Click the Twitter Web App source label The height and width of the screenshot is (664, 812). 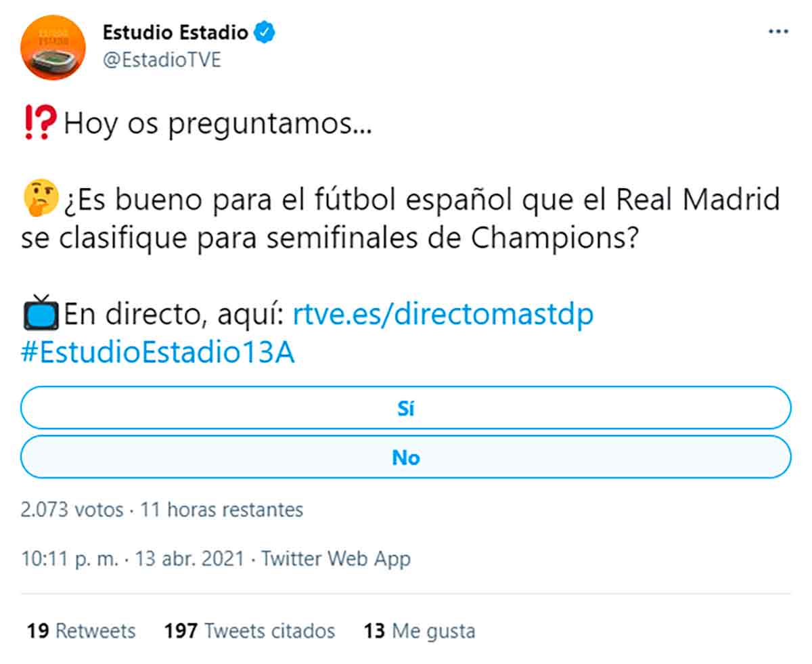[336, 559]
